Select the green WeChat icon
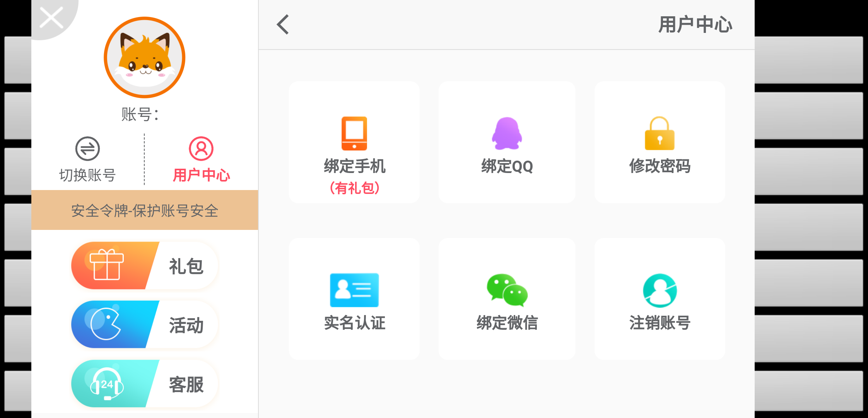 506,290
